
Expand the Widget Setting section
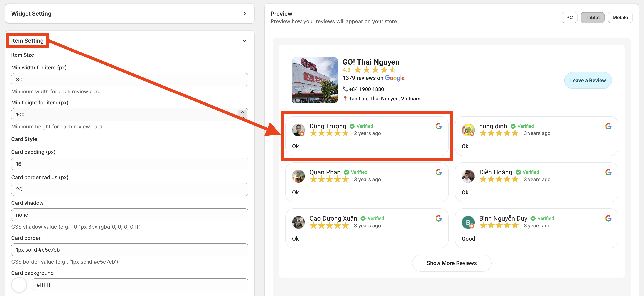(244, 14)
